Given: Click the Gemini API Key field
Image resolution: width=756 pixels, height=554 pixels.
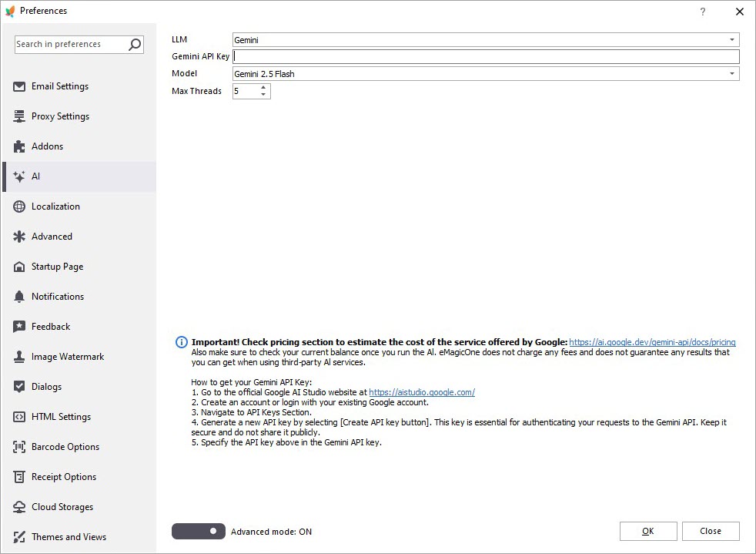Looking at the screenshot, I should click(x=486, y=56).
